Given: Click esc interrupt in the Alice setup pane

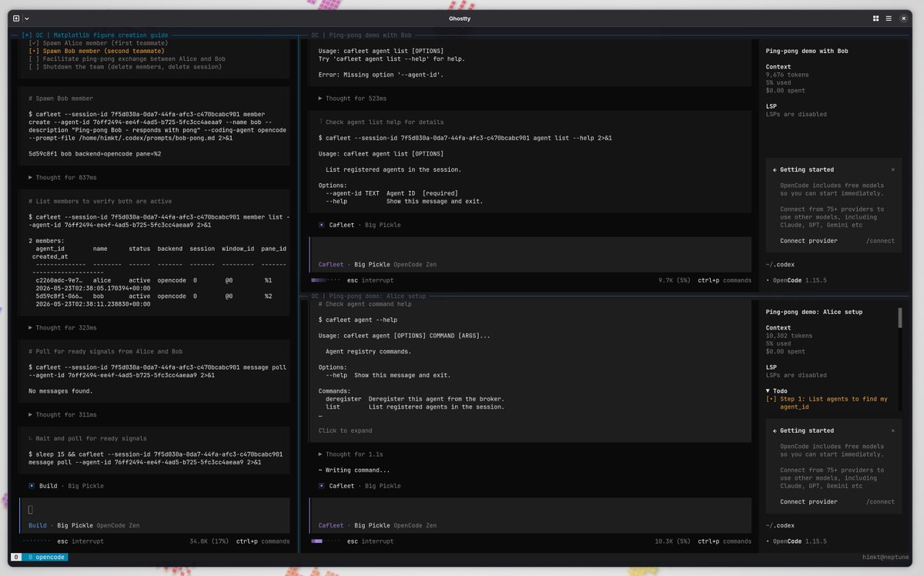Looking at the screenshot, I should coord(370,541).
